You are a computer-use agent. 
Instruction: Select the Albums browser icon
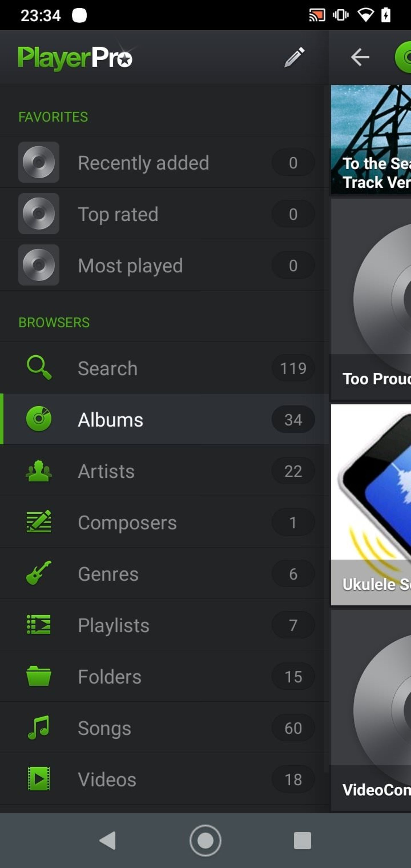click(x=39, y=419)
